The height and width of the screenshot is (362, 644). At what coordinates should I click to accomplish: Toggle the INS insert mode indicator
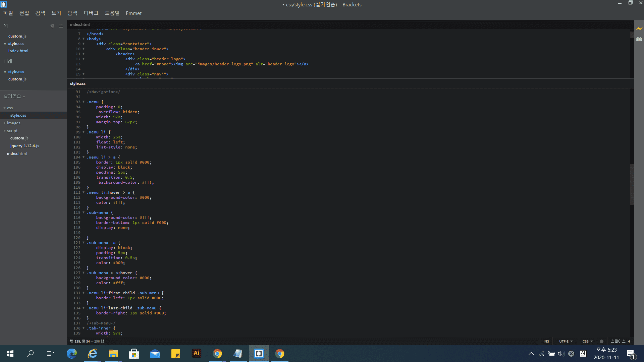click(546, 341)
